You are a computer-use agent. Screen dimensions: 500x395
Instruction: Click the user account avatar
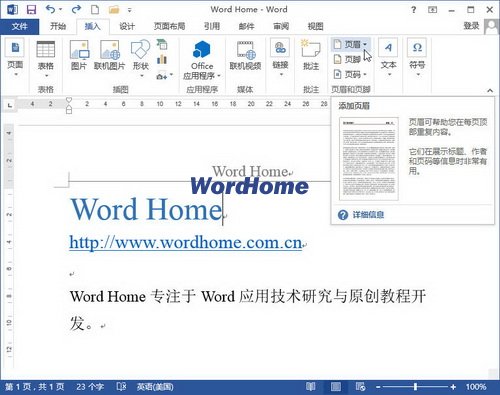point(491,27)
